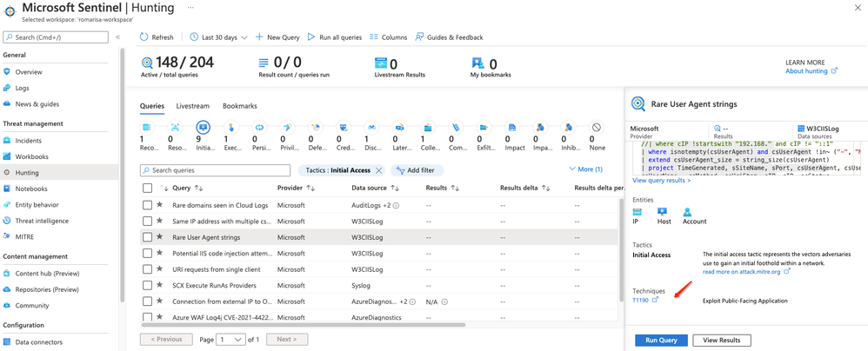Check URI requests from single client checkbox
This screenshot has width=868, height=351.
[x=147, y=269]
